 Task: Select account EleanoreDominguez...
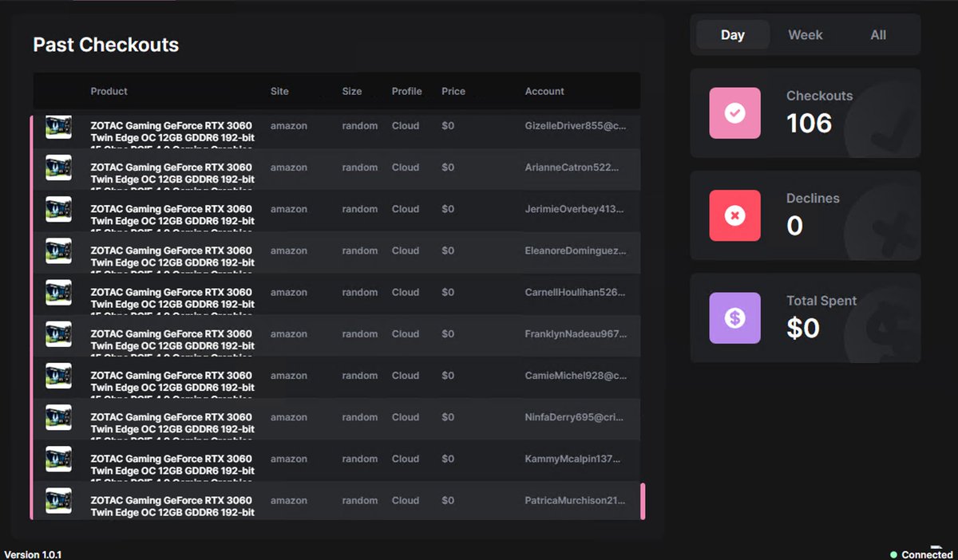[576, 250]
